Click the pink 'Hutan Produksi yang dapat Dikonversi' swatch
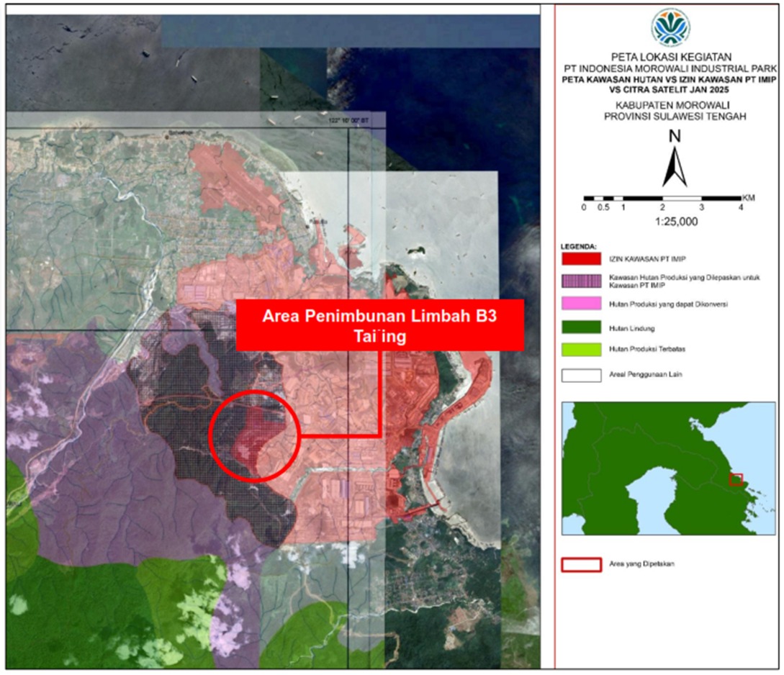 pyautogui.click(x=581, y=304)
